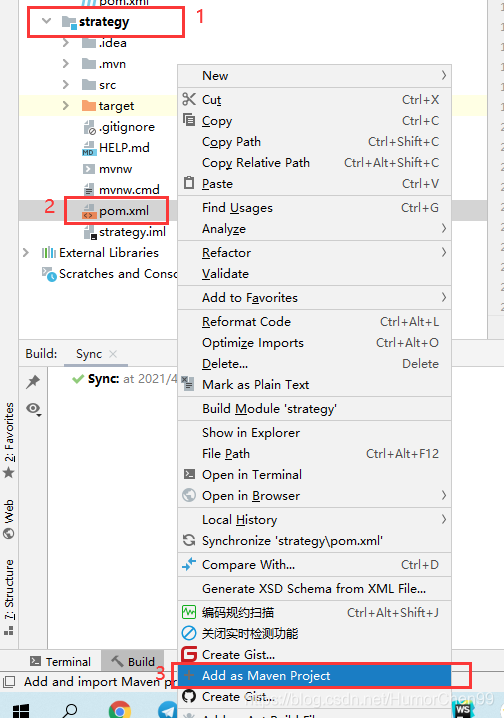Open the Web tool window
This screenshot has width=504, height=718.
pyautogui.click(x=9, y=519)
